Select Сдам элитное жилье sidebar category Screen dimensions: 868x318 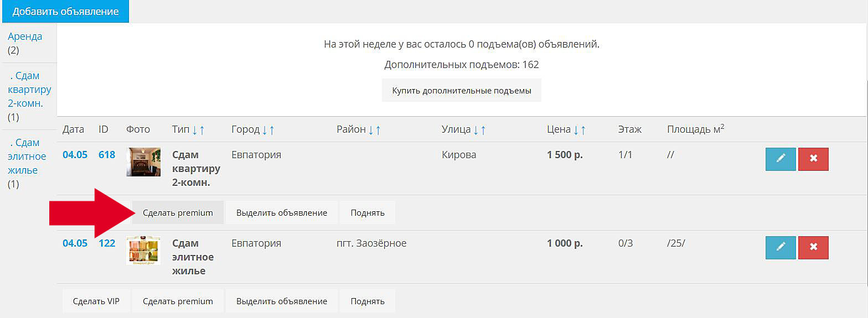click(27, 157)
